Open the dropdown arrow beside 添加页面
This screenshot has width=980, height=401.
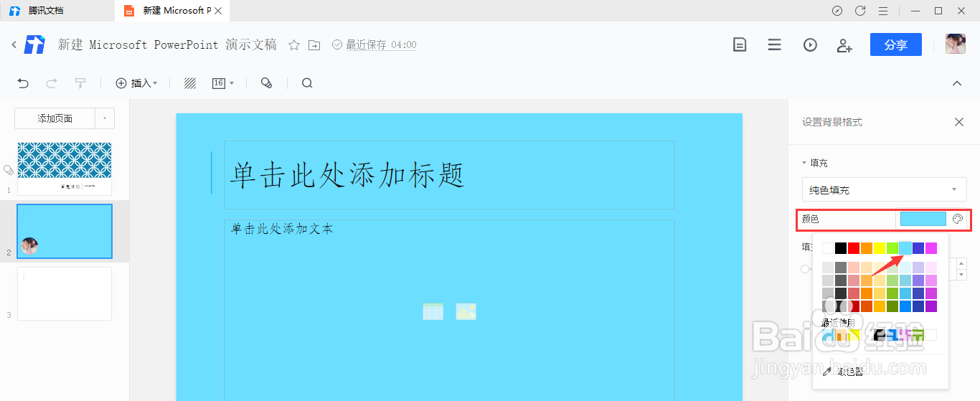(105, 118)
